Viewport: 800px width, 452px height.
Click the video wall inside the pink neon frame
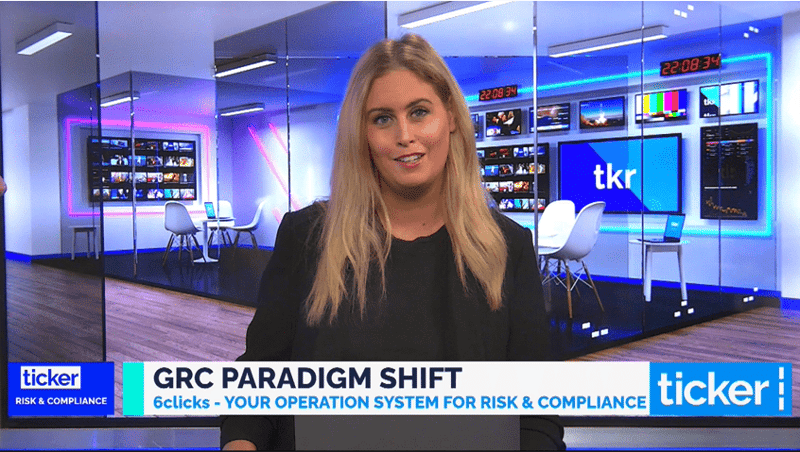pos(143,167)
